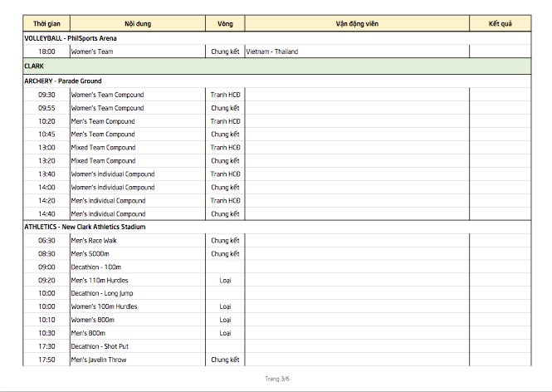Click the "Vận động viên" column header
The image size is (552, 392).
pyautogui.click(x=357, y=24)
